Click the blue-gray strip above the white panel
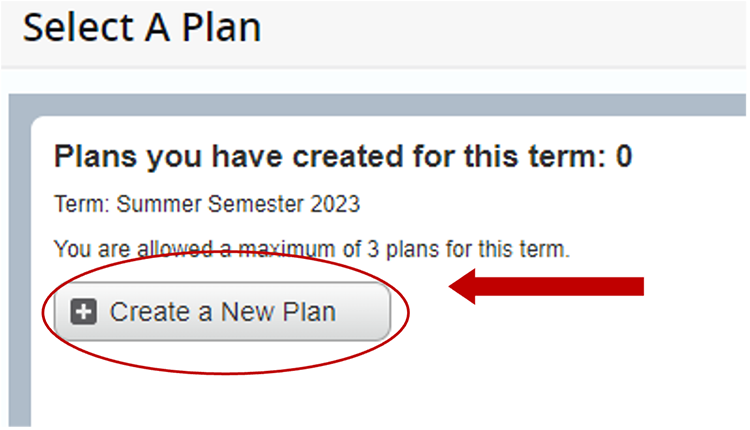The height and width of the screenshot is (430, 750). [380, 106]
